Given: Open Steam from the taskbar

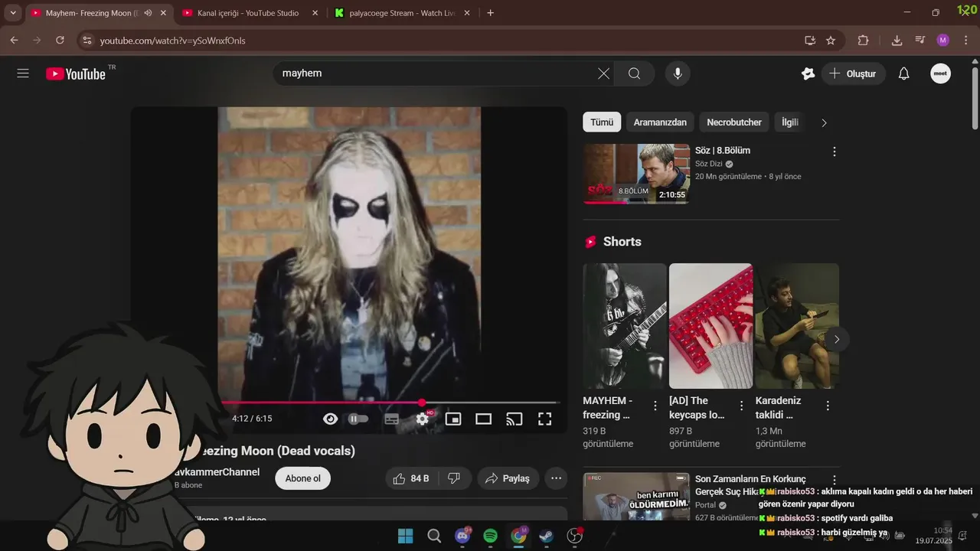Looking at the screenshot, I should click(547, 536).
